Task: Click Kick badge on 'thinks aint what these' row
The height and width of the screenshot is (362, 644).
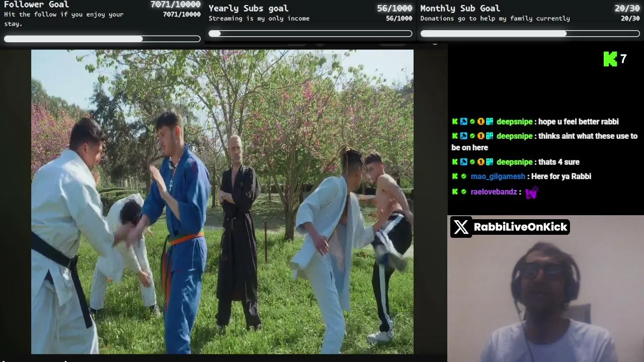Action: click(455, 136)
